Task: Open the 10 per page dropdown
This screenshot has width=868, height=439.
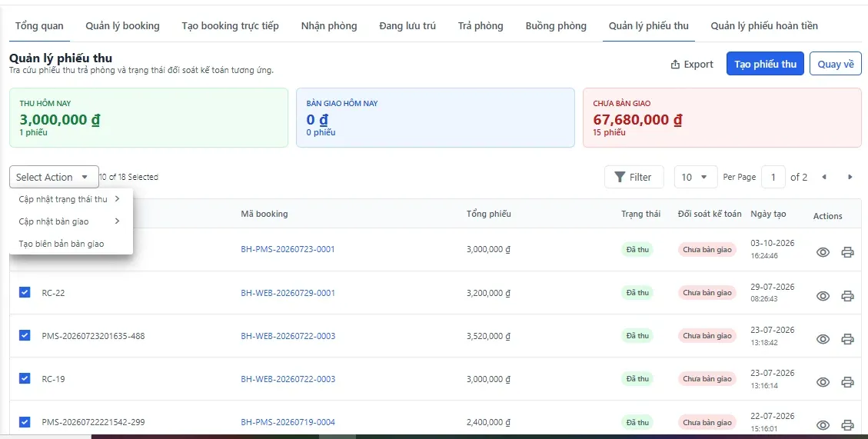Action: [695, 177]
